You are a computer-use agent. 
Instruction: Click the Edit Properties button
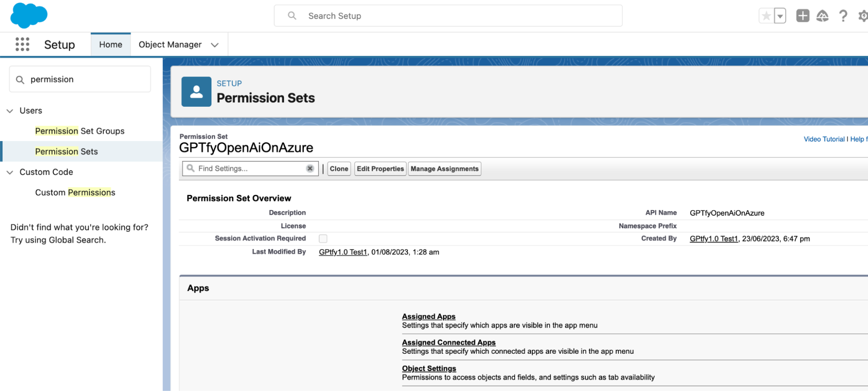pyautogui.click(x=380, y=169)
